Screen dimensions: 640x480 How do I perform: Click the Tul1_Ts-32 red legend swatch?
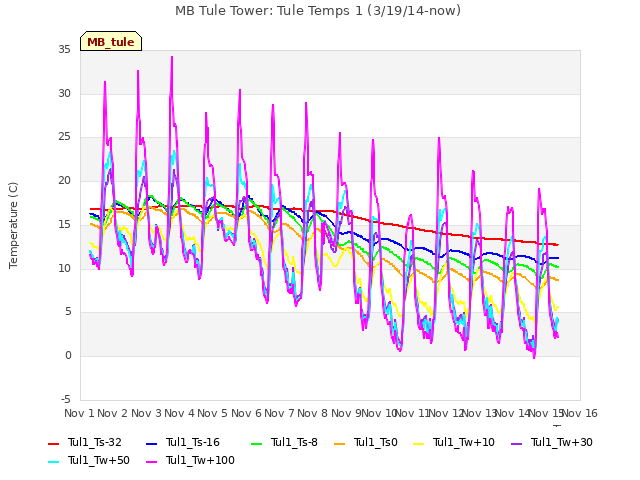pos(53,444)
